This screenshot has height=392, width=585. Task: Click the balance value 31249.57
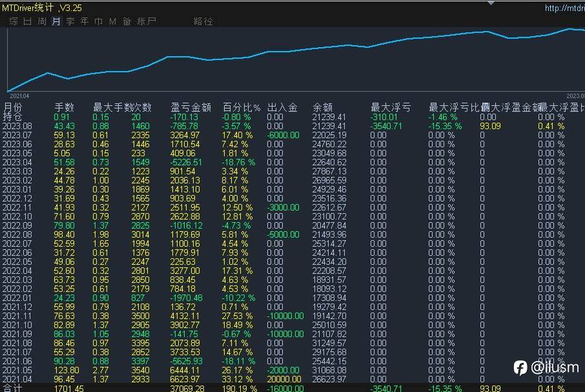pos(329,343)
